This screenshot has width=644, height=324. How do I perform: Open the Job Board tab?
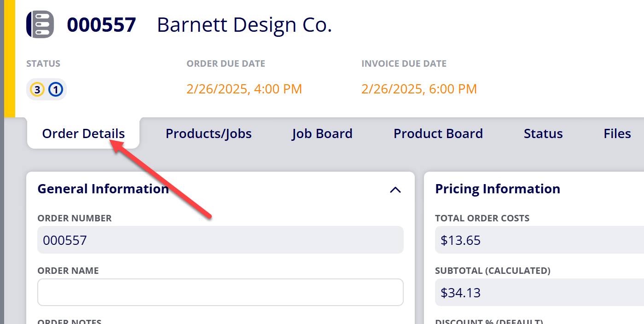(x=322, y=133)
